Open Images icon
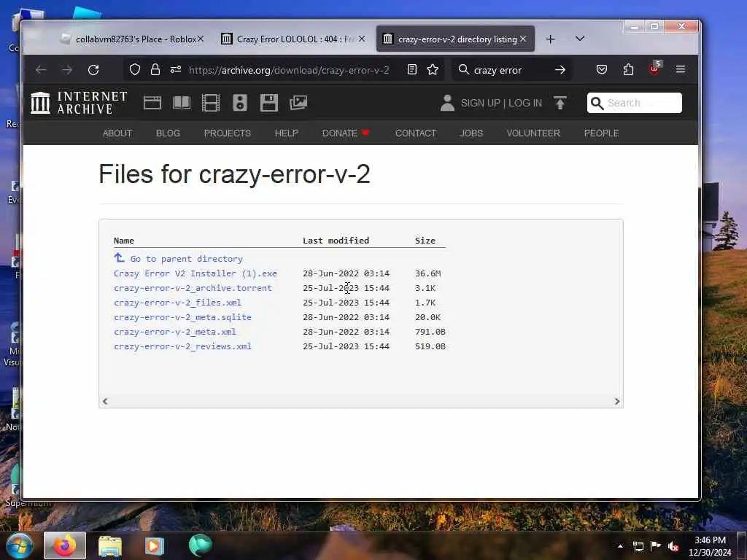Image resolution: width=747 pixels, height=560 pixels. (298, 102)
